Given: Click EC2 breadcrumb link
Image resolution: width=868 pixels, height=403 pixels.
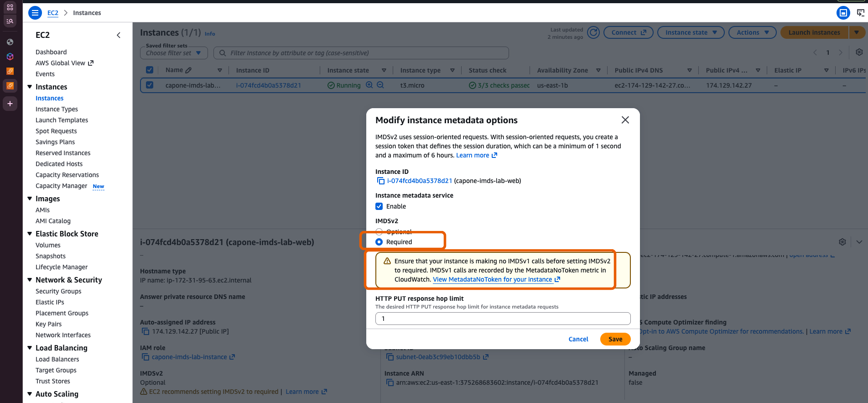Looking at the screenshot, I should coord(53,13).
